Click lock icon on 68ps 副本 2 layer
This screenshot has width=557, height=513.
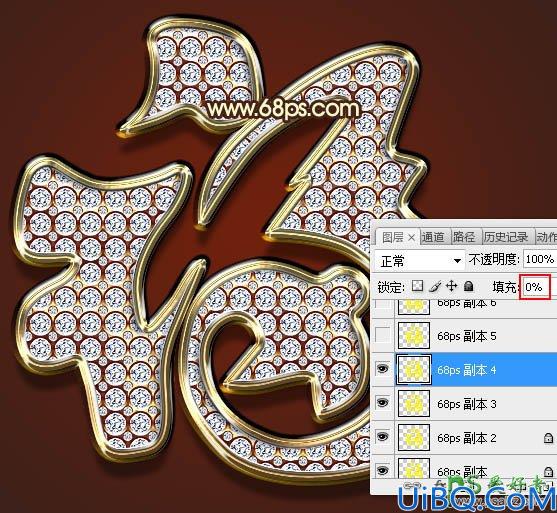pos(548,438)
